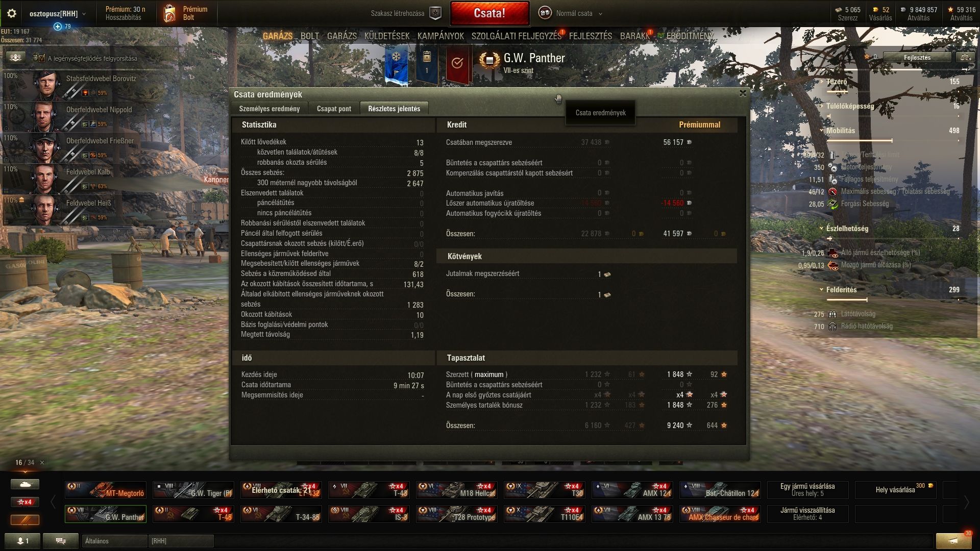Select the T110E4 tank thumbnail
This screenshot has height=551, width=980.
pos(545,514)
